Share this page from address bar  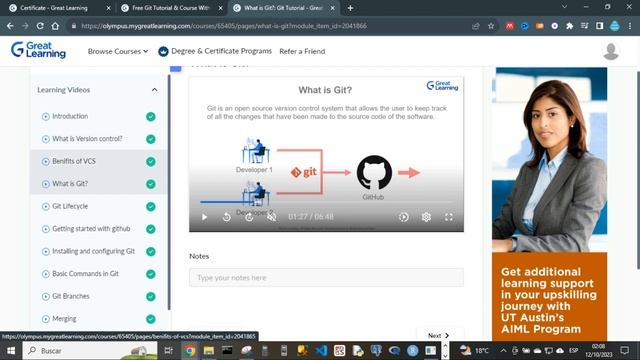476,26
